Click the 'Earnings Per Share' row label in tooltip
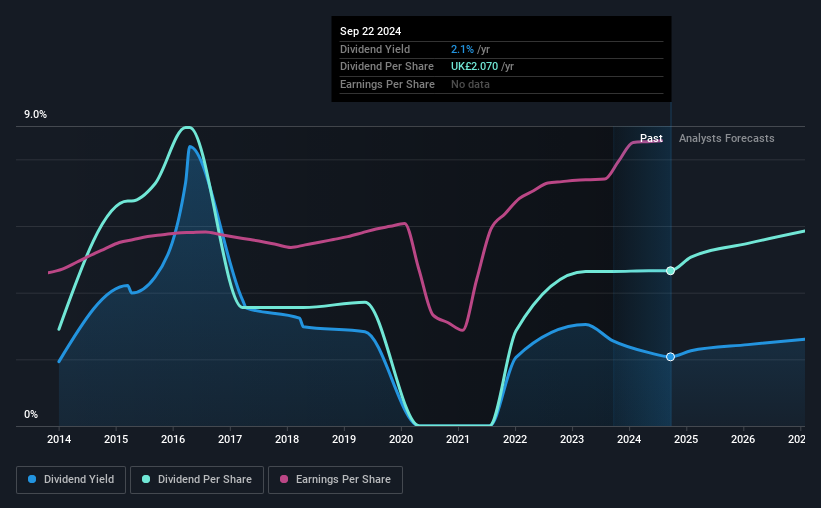The height and width of the screenshot is (508, 821). click(x=387, y=84)
